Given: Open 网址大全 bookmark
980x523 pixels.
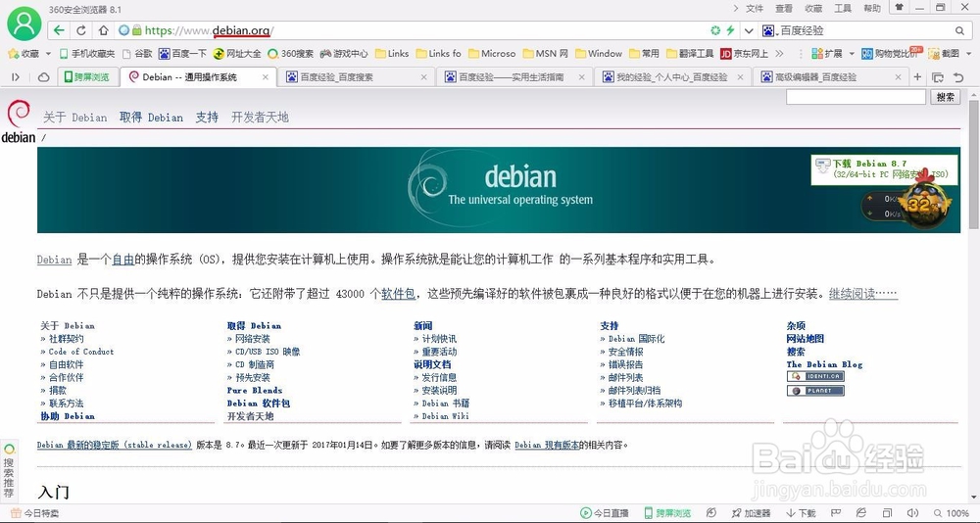Looking at the screenshot, I should tap(237, 54).
